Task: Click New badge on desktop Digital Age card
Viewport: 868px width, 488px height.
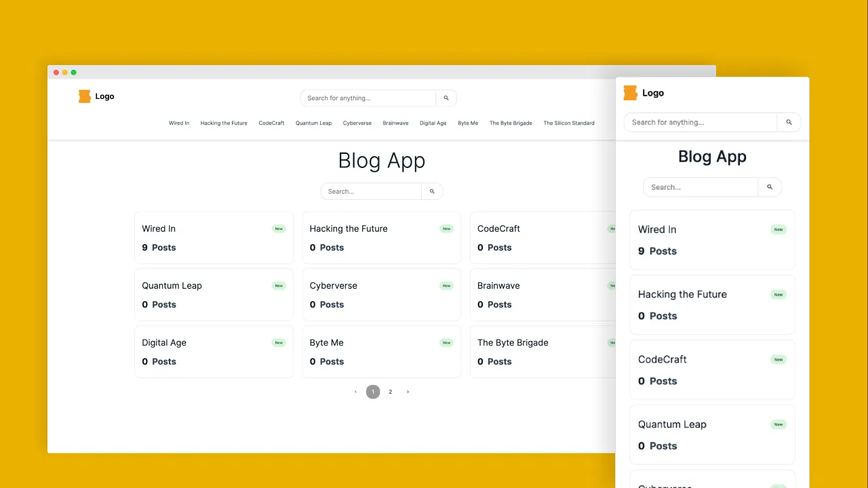Action: pyautogui.click(x=279, y=343)
